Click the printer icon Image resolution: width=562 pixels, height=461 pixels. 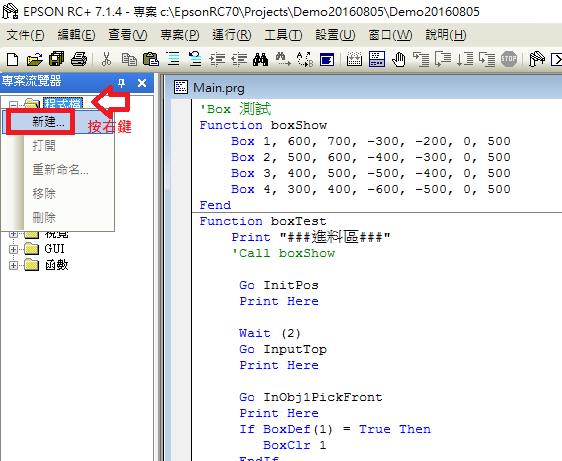click(x=79, y=59)
